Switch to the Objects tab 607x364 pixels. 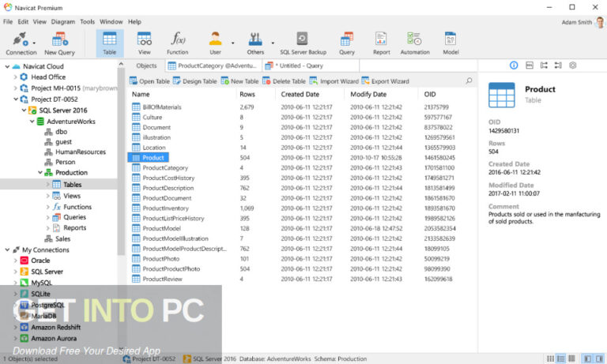tap(146, 66)
